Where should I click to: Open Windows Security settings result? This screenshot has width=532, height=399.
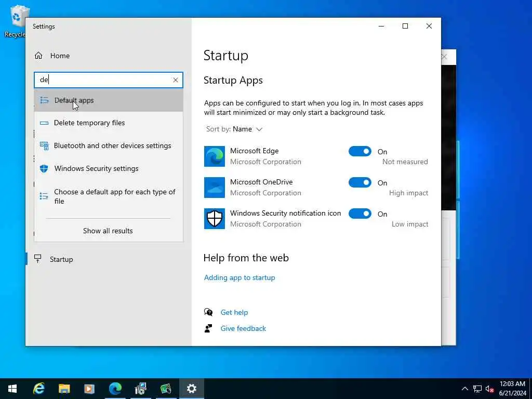[x=109, y=169]
